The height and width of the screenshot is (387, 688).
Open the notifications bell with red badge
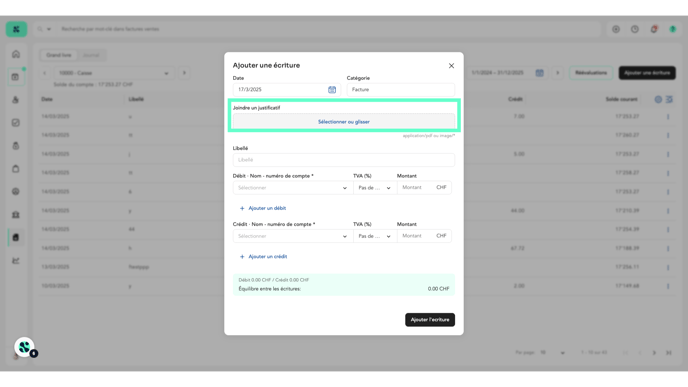pyautogui.click(x=654, y=29)
